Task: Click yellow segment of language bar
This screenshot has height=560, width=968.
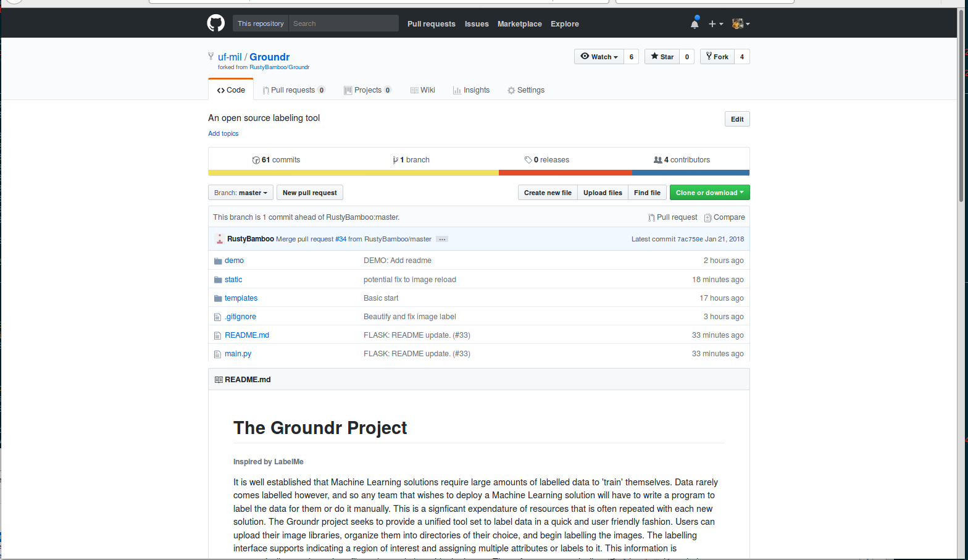Action: coord(353,173)
